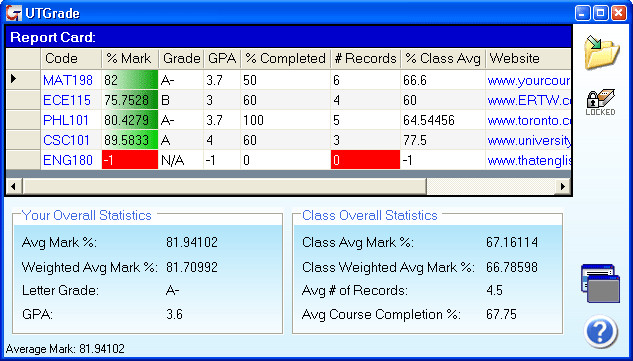Click the horizontal scrollbar left arrow
The width and height of the screenshot is (633, 361).
tap(14, 187)
